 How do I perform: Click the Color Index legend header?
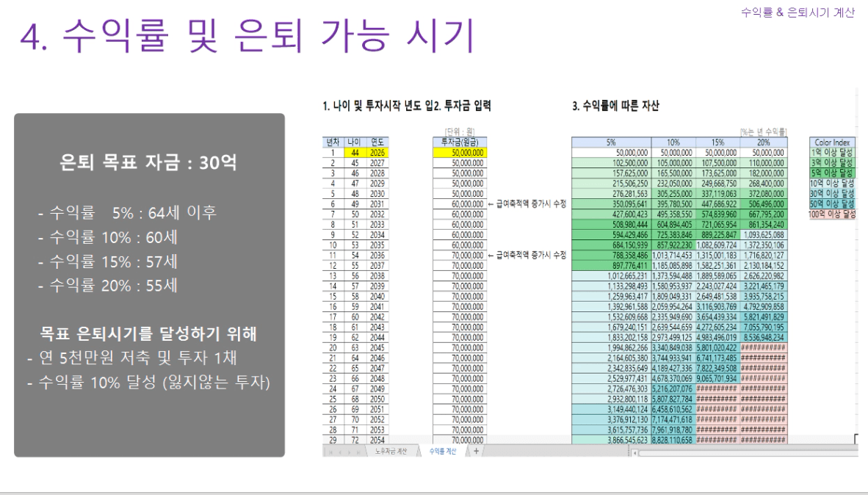(832, 142)
